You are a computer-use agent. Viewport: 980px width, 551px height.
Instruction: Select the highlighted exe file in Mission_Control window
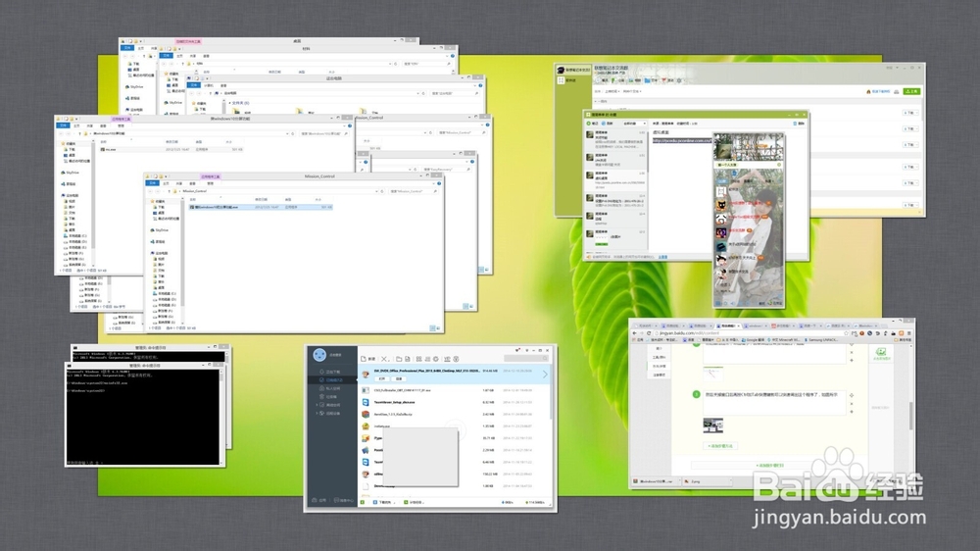260,207
